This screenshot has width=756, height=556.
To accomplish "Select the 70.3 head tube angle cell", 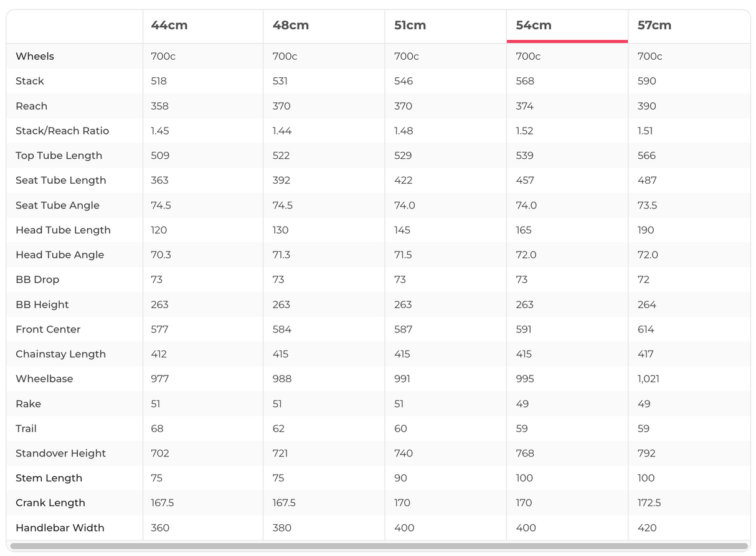I will pos(160,255).
